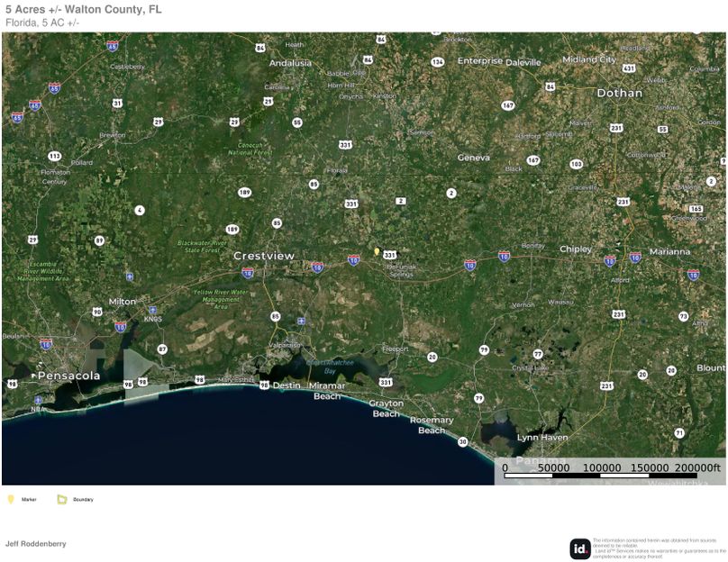Screen dimensions: 728x562
Task: Click the US 331 route shield beside the marker
Action: [x=391, y=254]
